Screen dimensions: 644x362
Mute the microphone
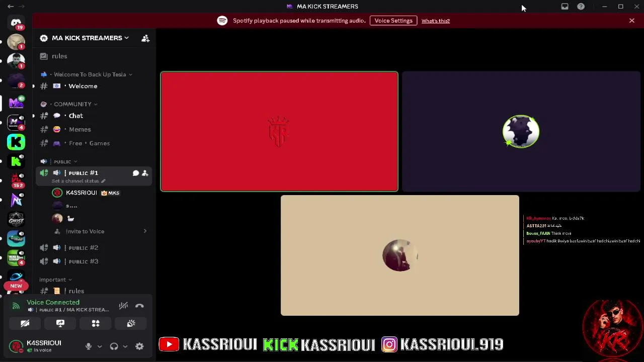tap(89, 346)
